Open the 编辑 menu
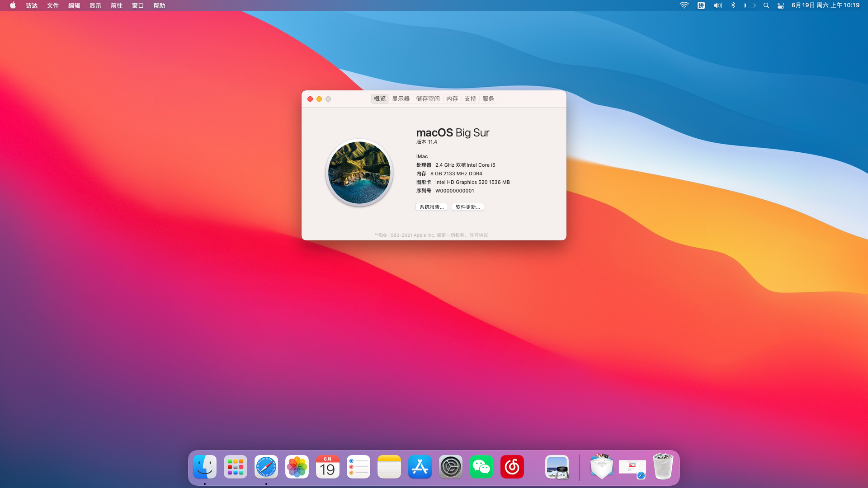The image size is (868, 488). [74, 5]
